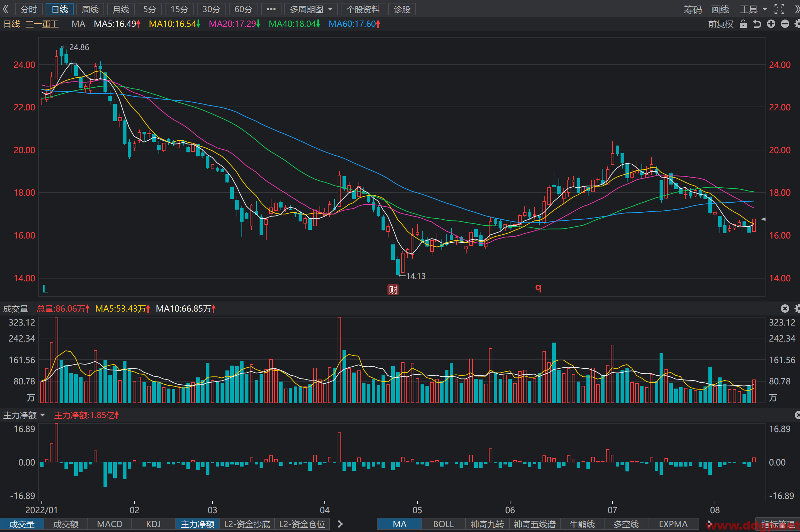Open more period options (...)
Viewport: 800px width, 532px height.
pyautogui.click(x=271, y=9)
